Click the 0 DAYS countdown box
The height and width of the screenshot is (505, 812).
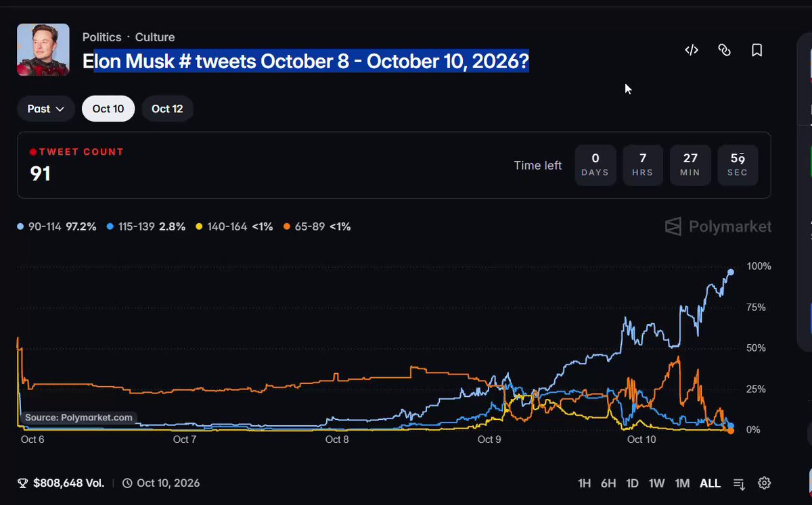click(595, 165)
